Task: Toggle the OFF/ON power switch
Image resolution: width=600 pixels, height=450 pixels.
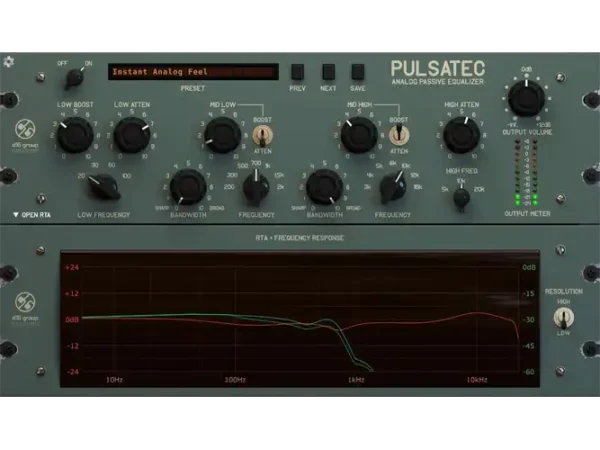Action: (75, 78)
